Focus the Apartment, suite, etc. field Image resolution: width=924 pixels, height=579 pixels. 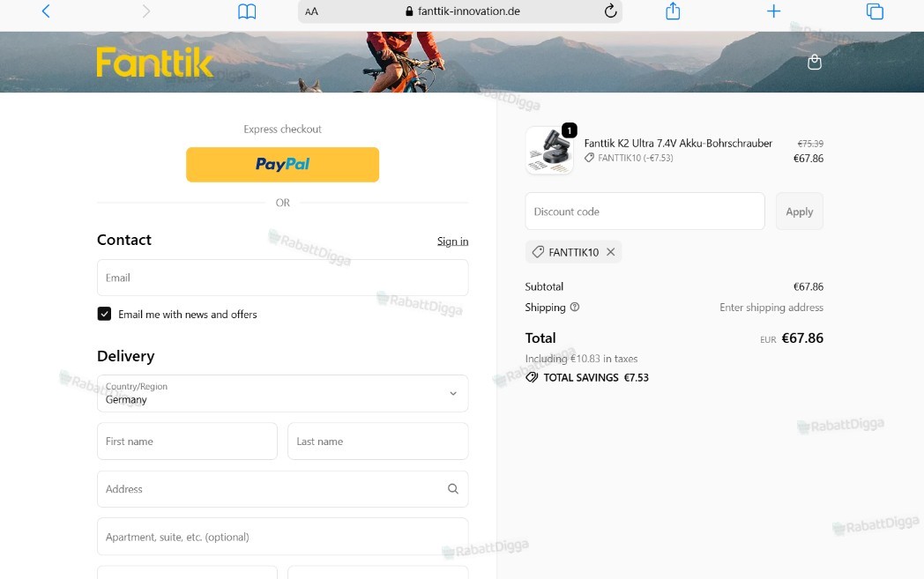(282, 537)
